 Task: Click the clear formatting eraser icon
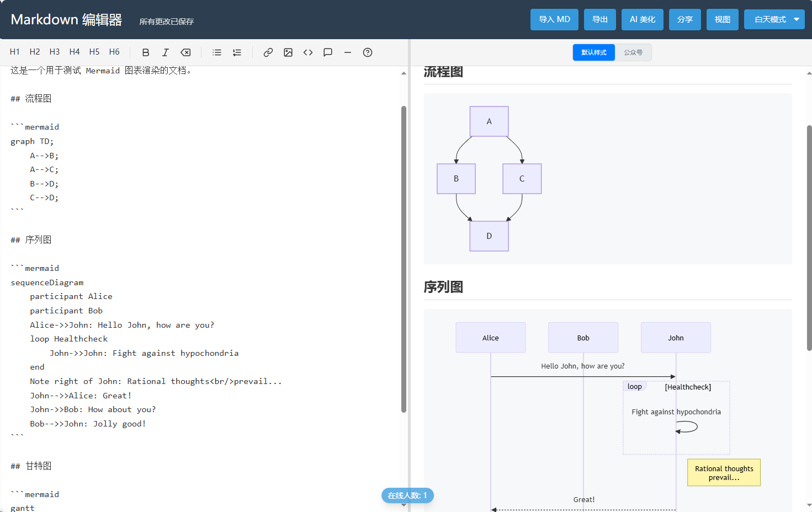tap(185, 52)
